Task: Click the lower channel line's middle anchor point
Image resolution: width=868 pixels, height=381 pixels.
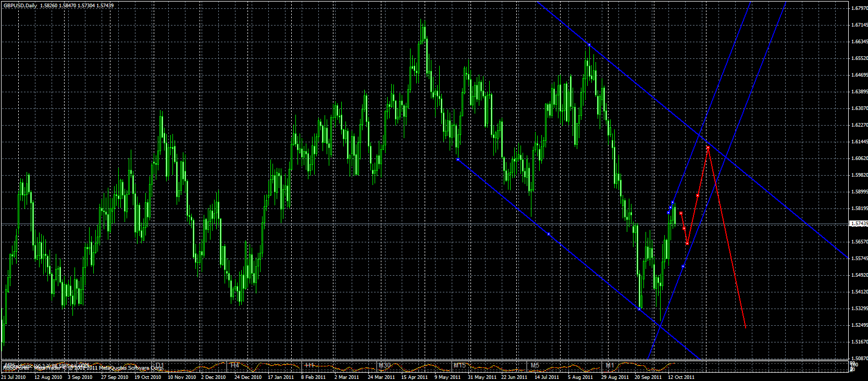Action: pos(549,234)
